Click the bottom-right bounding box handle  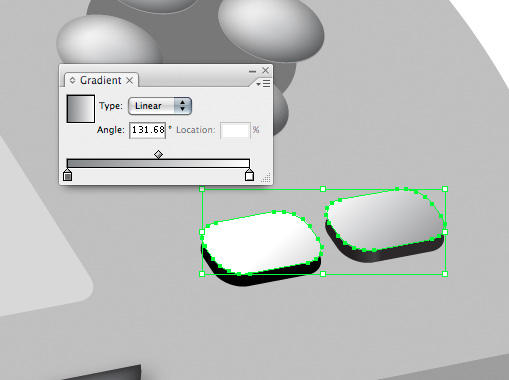click(445, 274)
